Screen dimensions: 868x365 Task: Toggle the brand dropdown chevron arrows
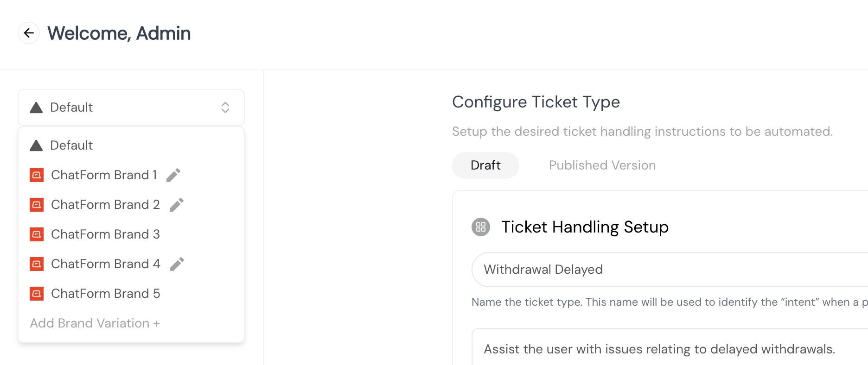tap(225, 107)
